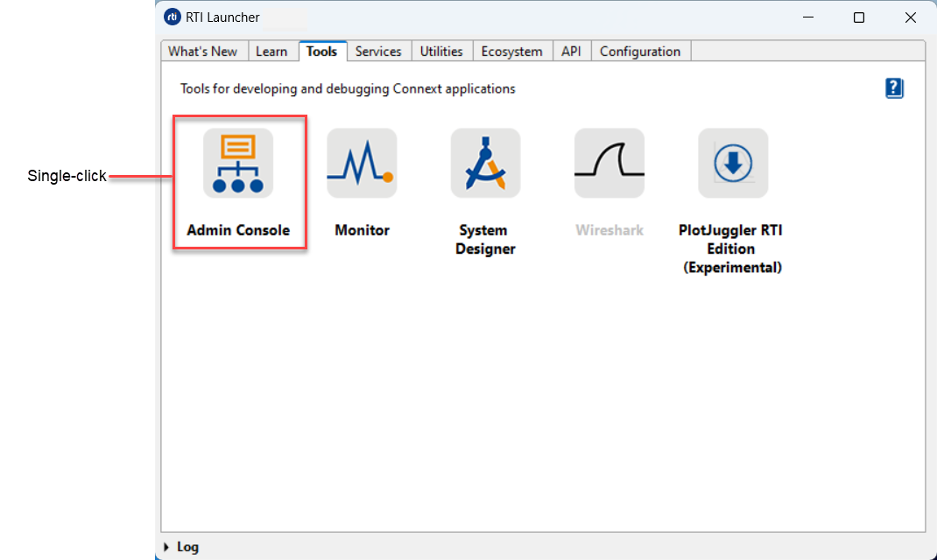Switch to the Ecosystem tab

coord(511,52)
